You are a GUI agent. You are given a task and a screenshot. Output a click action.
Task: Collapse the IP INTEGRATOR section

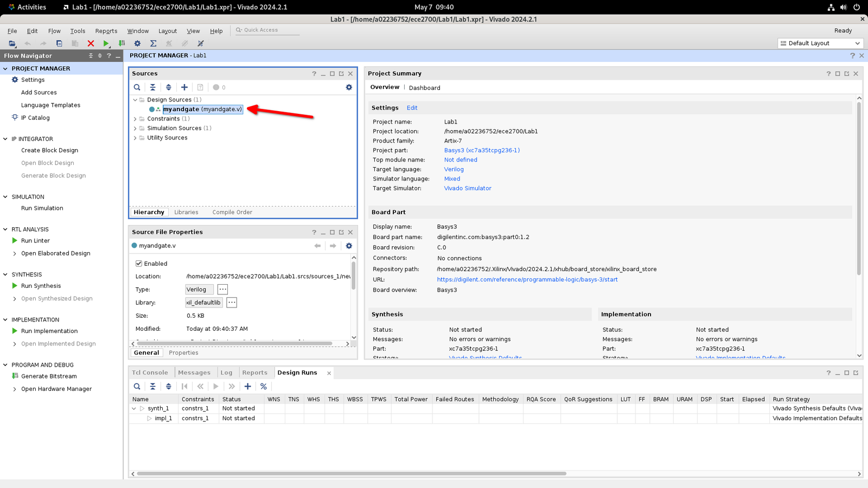click(5, 139)
